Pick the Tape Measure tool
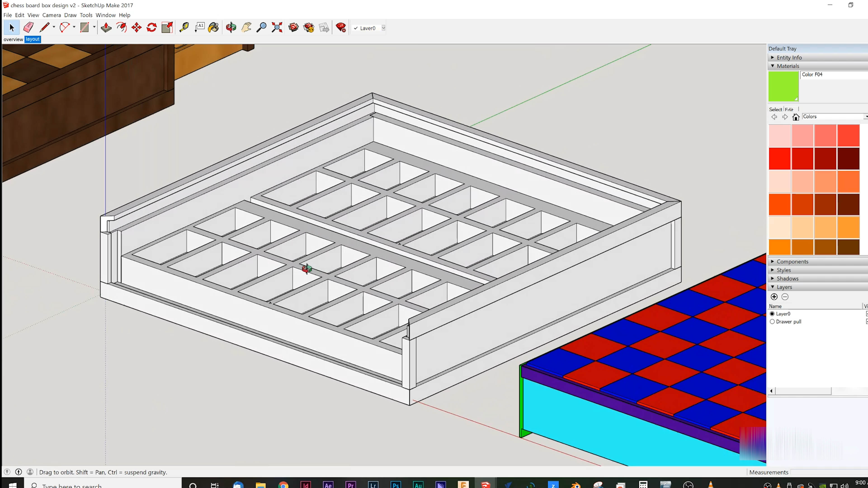 click(184, 28)
